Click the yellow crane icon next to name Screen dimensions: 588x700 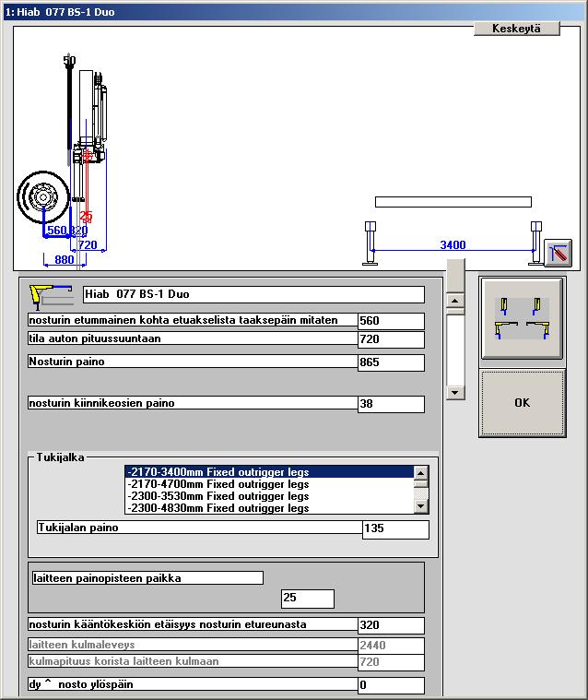pos(52,296)
